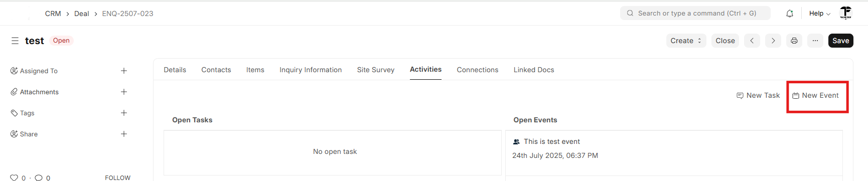Open the three-dots more options menu

click(815, 41)
